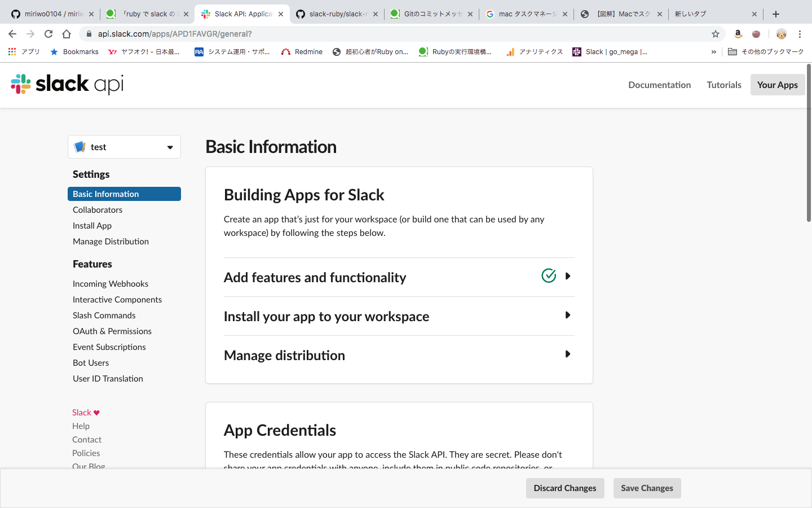Click the browser forward arrow
Screen dimensions: 812x508
tap(30, 34)
